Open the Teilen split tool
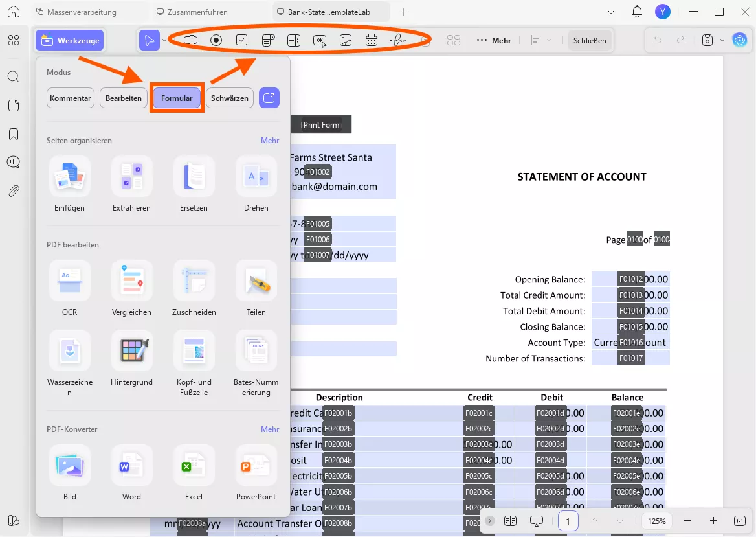This screenshot has height=537, width=756. coord(256,290)
